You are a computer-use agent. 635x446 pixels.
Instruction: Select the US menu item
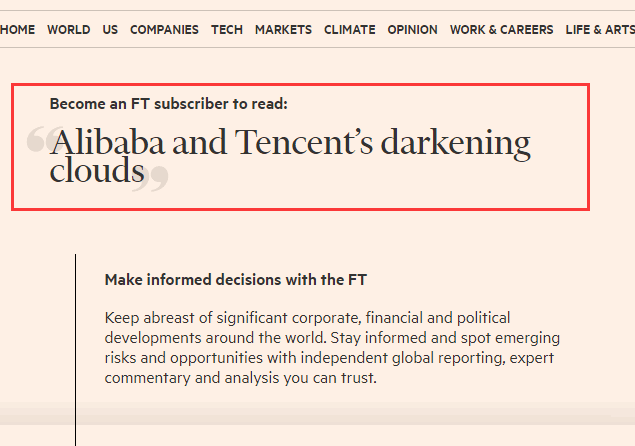[x=110, y=30]
